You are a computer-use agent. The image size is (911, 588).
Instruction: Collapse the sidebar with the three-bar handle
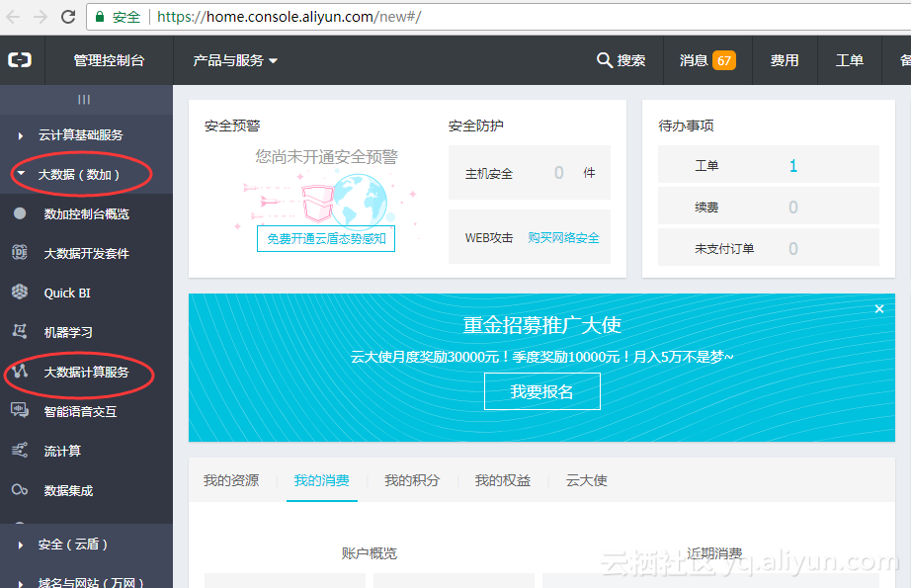[84, 100]
